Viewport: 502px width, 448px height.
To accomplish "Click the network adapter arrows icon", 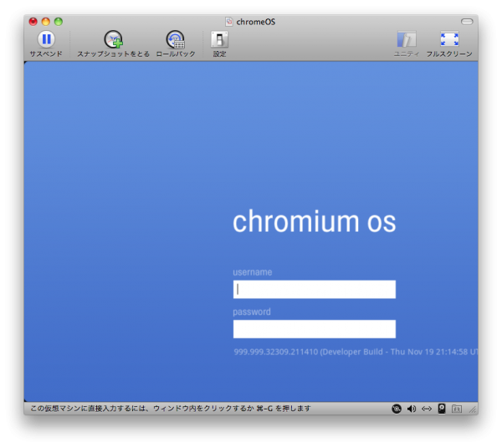I will click(427, 409).
